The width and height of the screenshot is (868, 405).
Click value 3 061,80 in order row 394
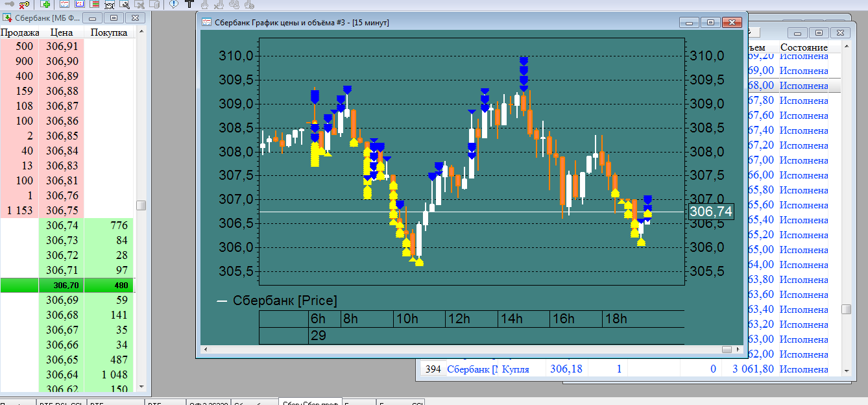click(x=753, y=369)
